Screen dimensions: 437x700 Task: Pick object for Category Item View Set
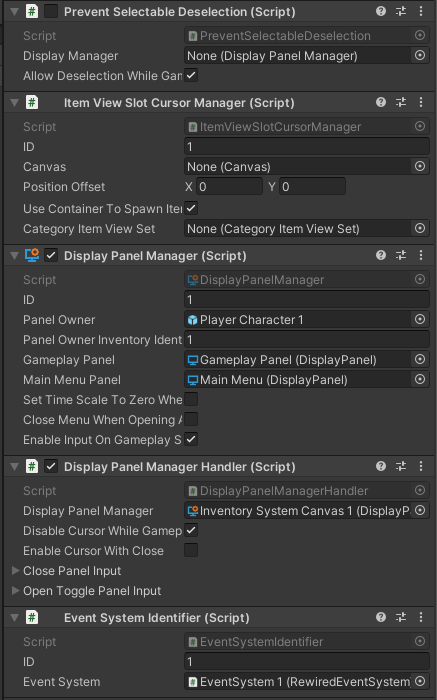420,229
